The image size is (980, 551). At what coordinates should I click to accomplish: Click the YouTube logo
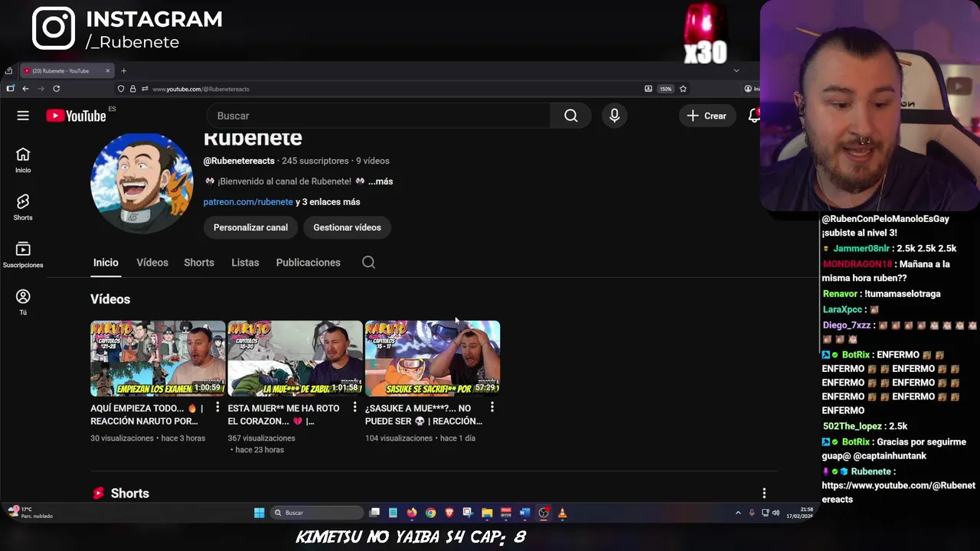click(76, 116)
